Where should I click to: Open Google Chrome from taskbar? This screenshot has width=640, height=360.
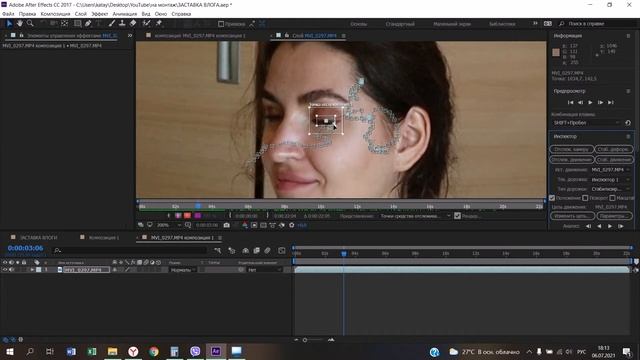[x=154, y=351]
